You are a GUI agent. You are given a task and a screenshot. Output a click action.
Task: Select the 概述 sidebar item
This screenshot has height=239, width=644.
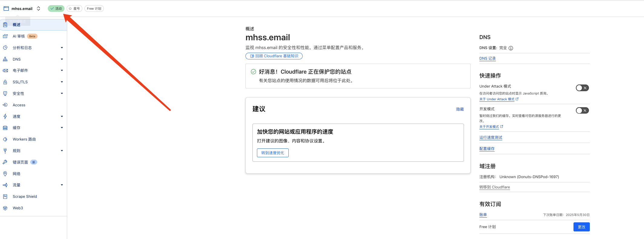33,25
